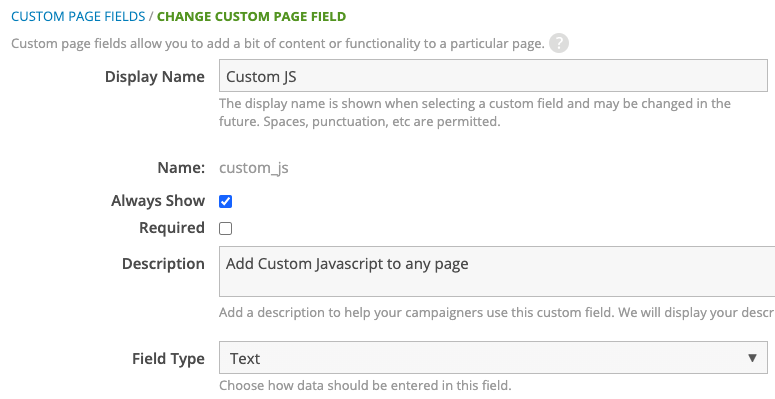Click the 'Required' label
The image size is (775, 399).
coord(172,228)
